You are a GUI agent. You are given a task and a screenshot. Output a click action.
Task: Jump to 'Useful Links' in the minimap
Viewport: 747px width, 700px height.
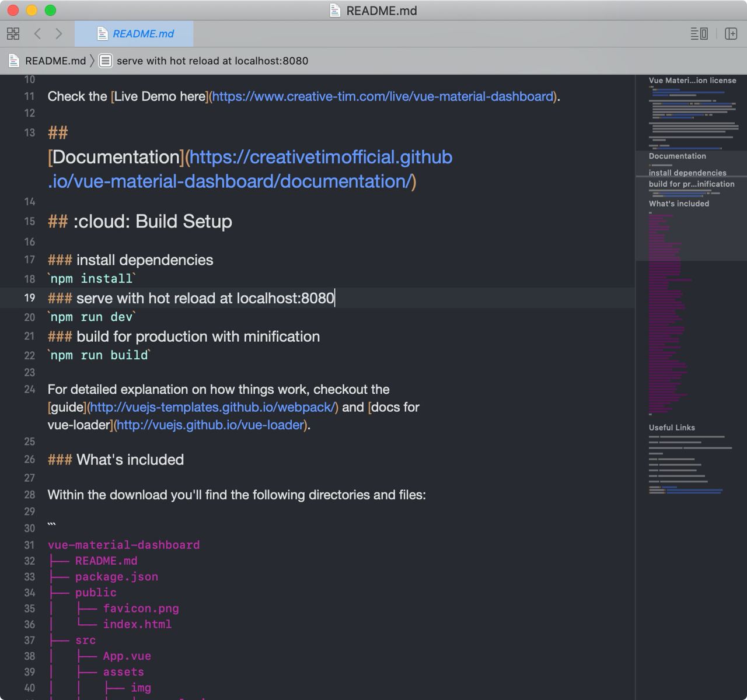click(672, 428)
